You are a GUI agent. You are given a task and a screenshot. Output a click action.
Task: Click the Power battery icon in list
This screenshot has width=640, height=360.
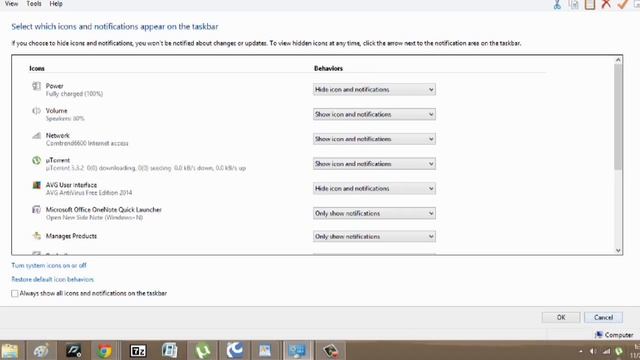point(36,86)
